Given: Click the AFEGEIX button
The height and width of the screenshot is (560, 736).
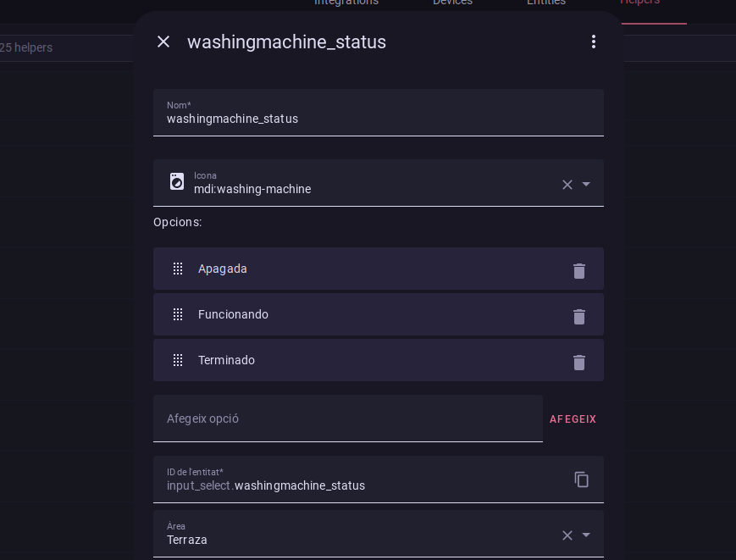Looking at the screenshot, I should [x=573, y=419].
